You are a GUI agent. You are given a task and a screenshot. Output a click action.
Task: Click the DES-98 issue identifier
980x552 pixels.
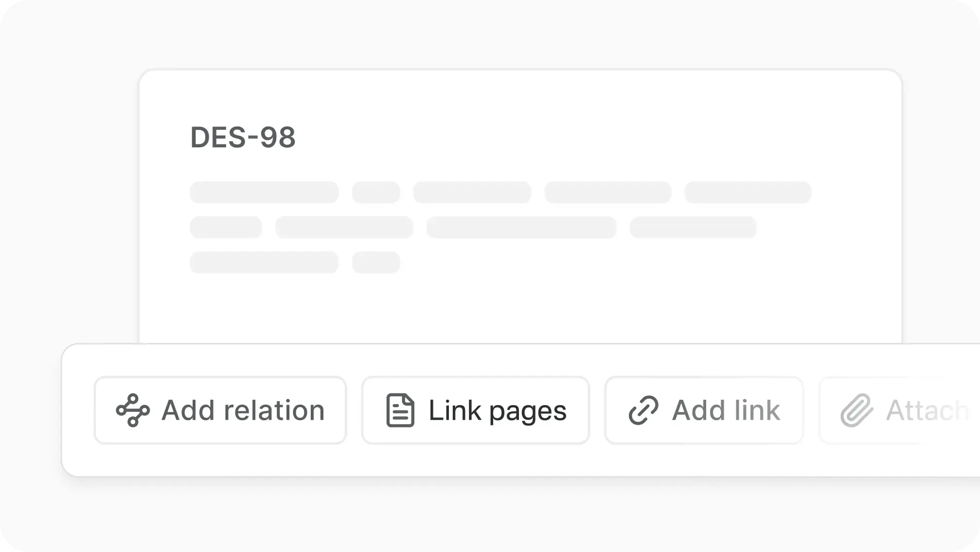click(x=243, y=137)
